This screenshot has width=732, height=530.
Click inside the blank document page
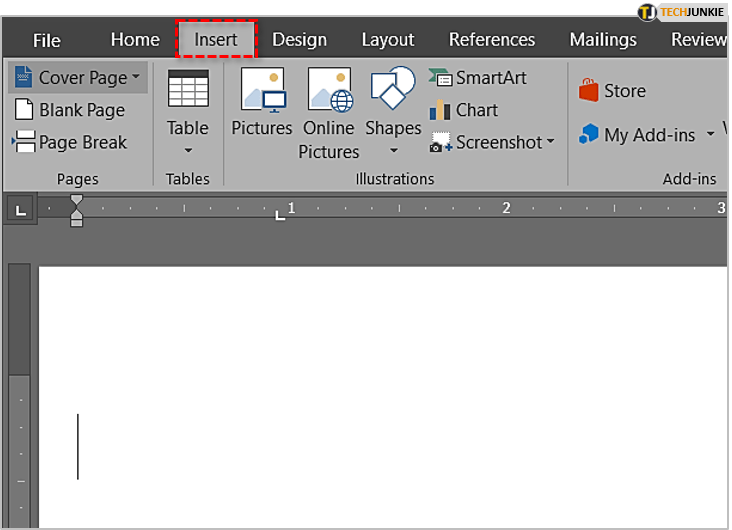[380, 400]
